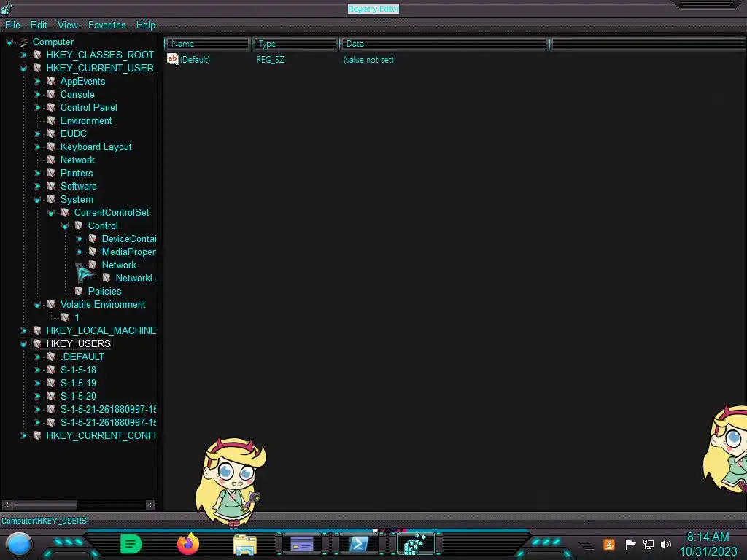Click the key icon beside Printers

pyautogui.click(x=51, y=173)
